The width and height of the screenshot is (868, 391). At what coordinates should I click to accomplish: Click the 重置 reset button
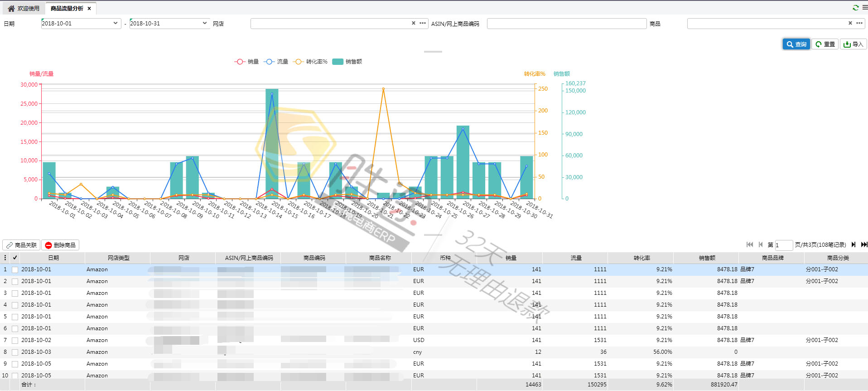[x=825, y=44]
